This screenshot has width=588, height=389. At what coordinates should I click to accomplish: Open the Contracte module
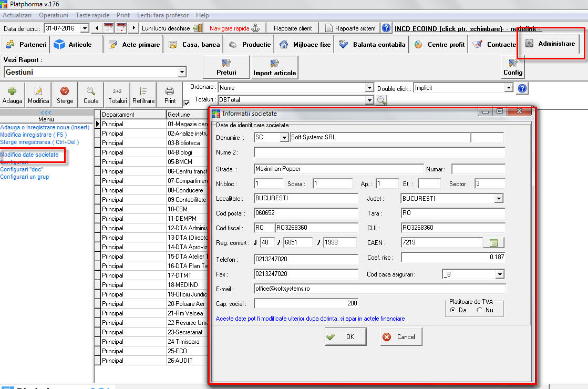coord(494,44)
